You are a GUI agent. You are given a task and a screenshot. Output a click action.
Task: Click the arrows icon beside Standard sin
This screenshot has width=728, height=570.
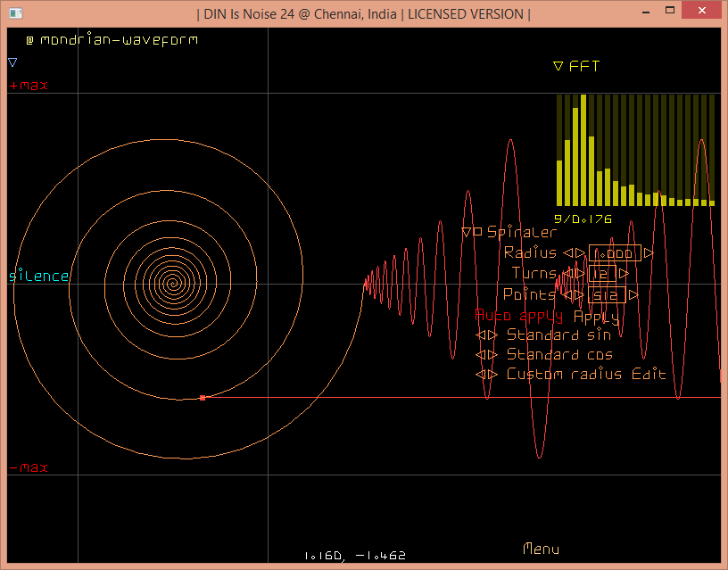(x=486, y=335)
